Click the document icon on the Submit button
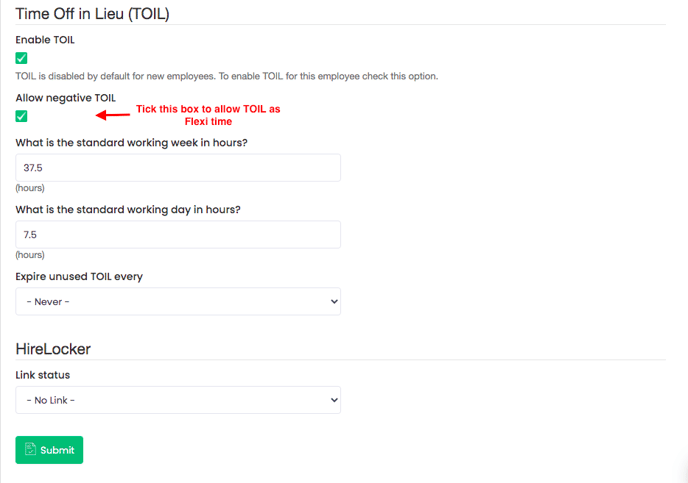 [31, 450]
